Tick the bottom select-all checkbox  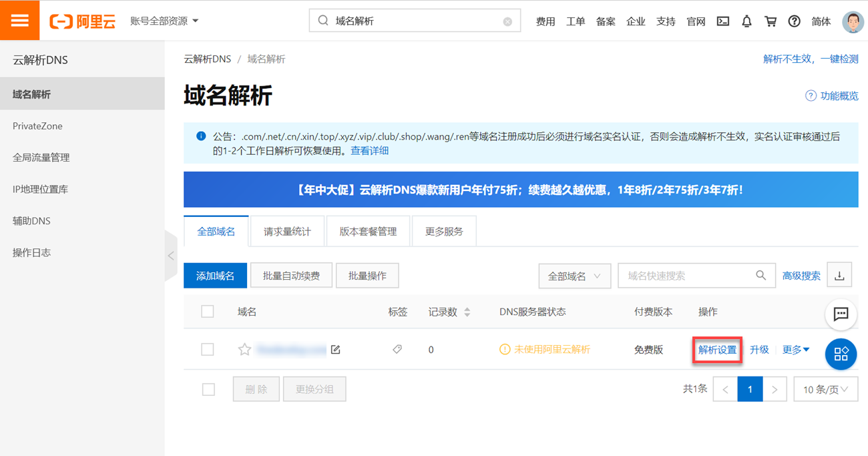click(x=208, y=389)
